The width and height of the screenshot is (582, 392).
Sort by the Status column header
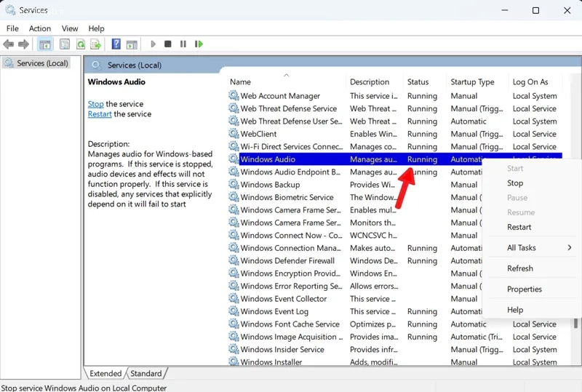(x=425, y=81)
